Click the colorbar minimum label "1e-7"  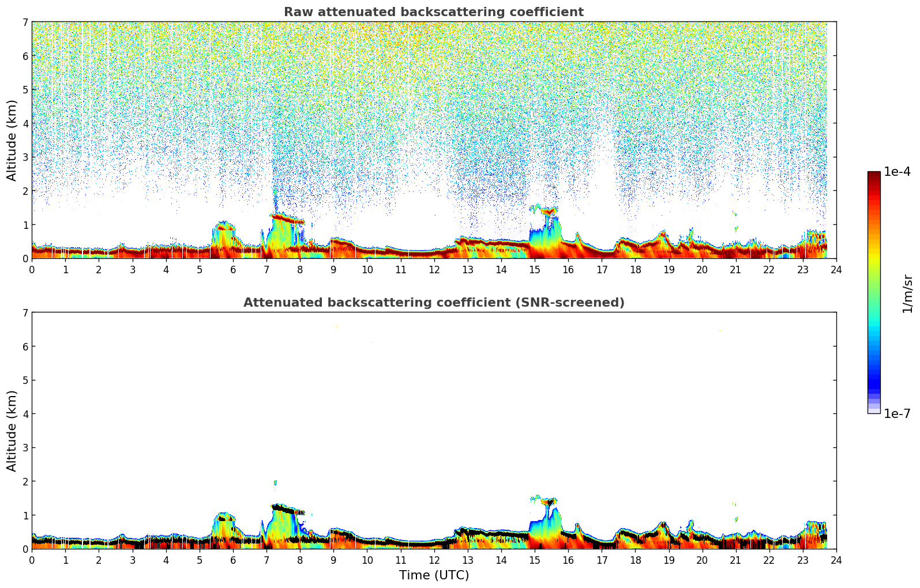click(x=897, y=414)
